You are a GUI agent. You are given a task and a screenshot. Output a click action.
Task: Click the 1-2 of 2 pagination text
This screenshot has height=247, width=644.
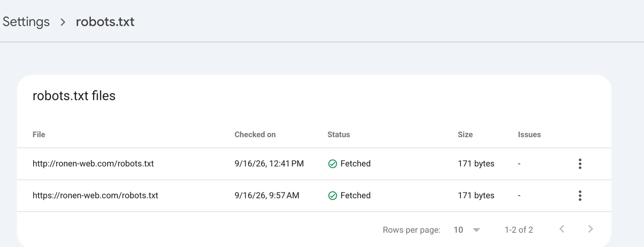click(519, 230)
